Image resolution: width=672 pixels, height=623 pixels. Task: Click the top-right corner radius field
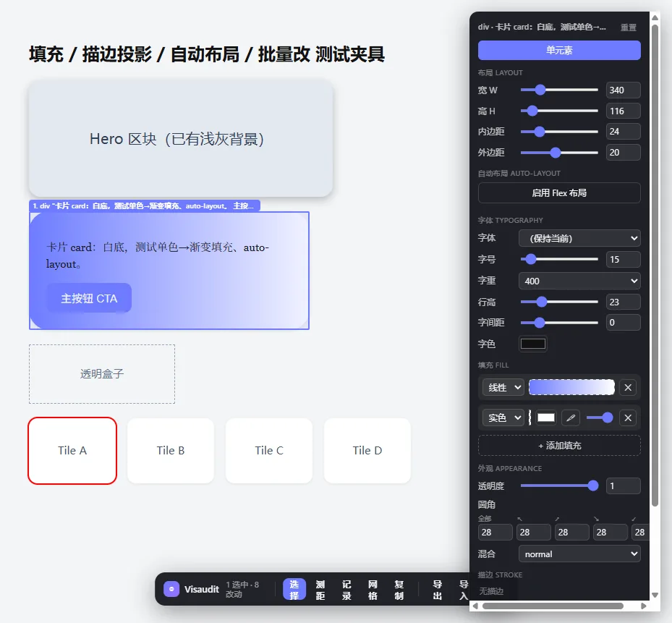(x=571, y=532)
